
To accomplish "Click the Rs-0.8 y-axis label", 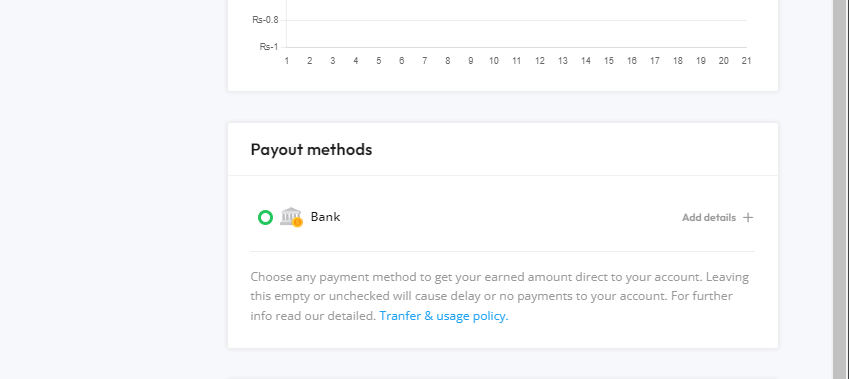I will point(265,20).
